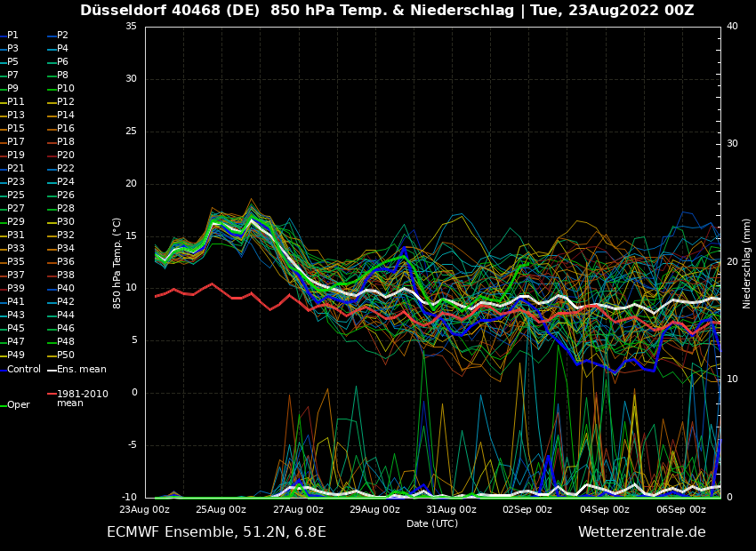Click the P50 legend entry

point(65,355)
